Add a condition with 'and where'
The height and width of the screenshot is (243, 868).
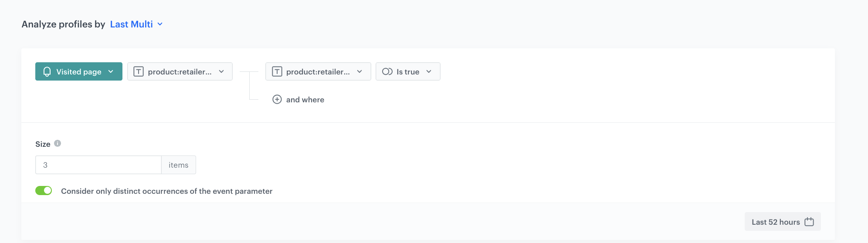pos(305,100)
